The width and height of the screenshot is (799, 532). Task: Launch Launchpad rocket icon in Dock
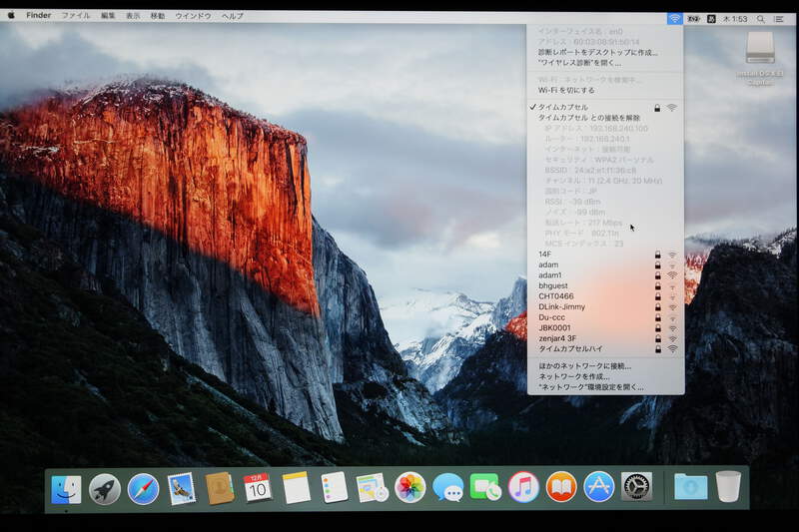point(105,488)
